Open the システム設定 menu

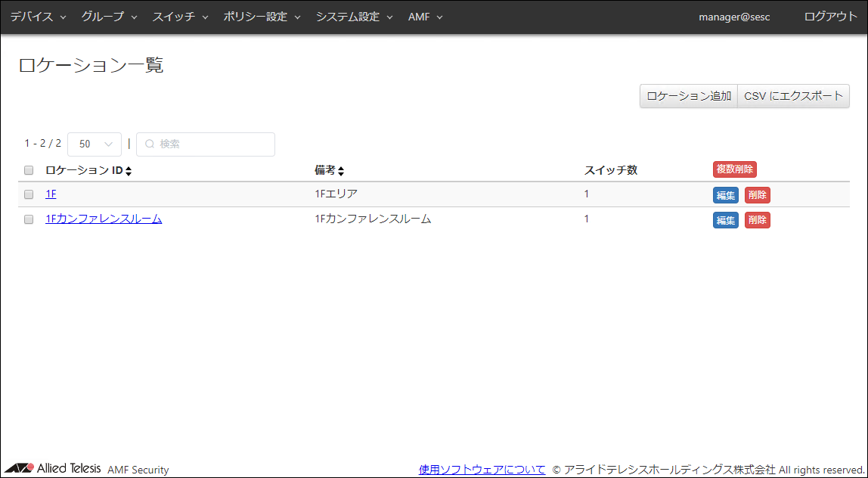pyautogui.click(x=354, y=17)
